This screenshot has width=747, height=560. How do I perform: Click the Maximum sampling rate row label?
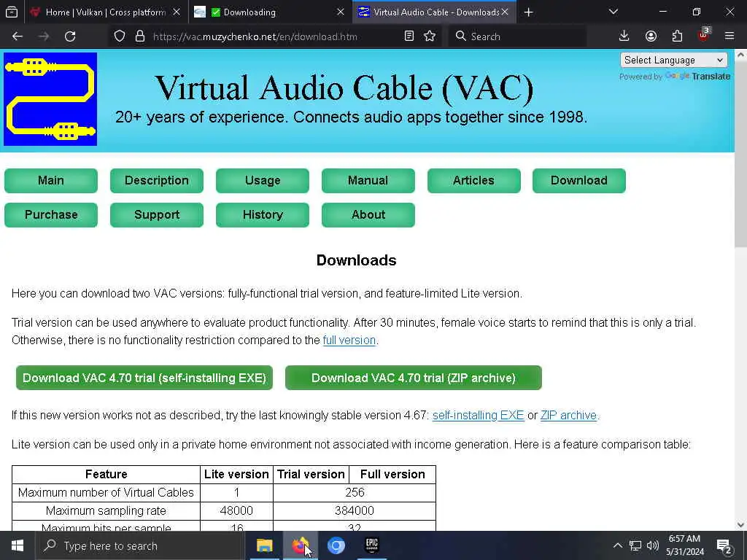click(x=106, y=510)
